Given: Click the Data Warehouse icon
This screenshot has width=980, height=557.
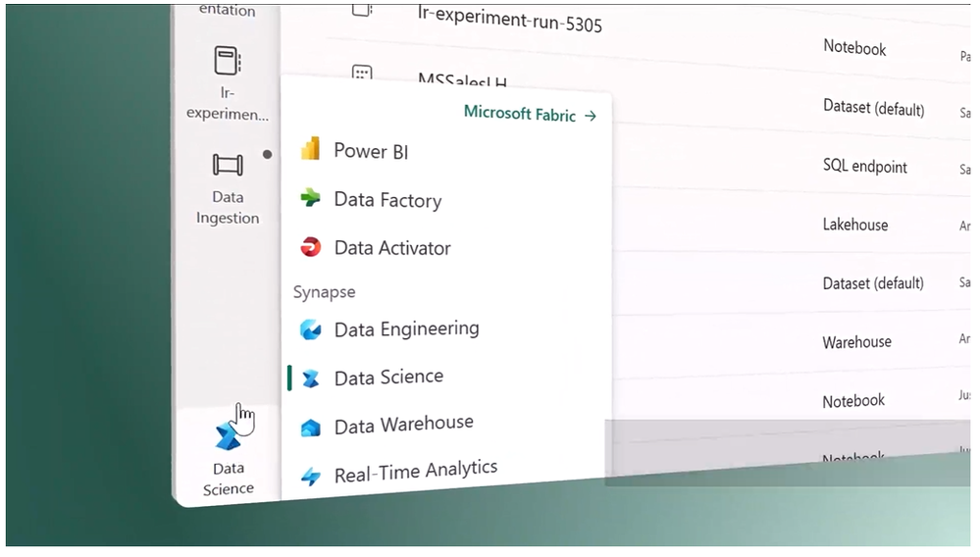Looking at the screenshot, I should click(x=311, y=428).
